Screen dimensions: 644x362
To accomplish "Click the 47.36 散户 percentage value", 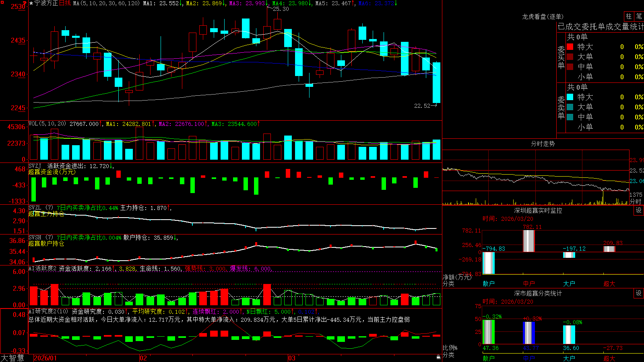I will [x=491, y=348].
